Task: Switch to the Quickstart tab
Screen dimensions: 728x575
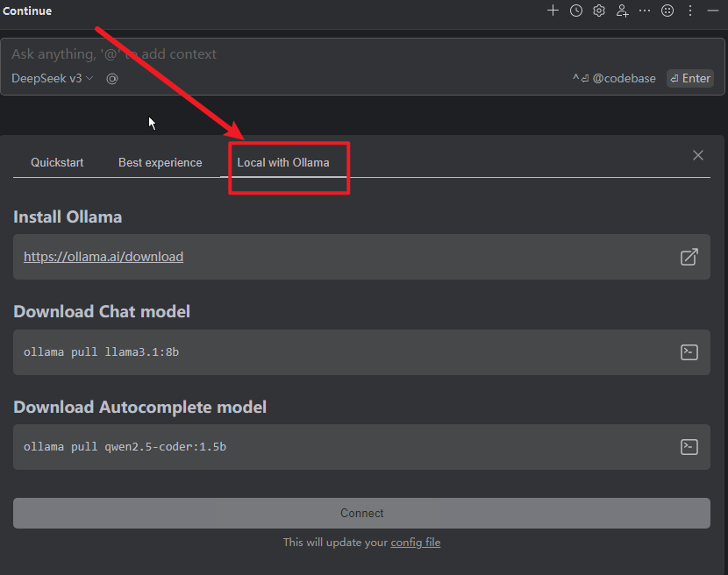Action: click(x=57, y=162)
